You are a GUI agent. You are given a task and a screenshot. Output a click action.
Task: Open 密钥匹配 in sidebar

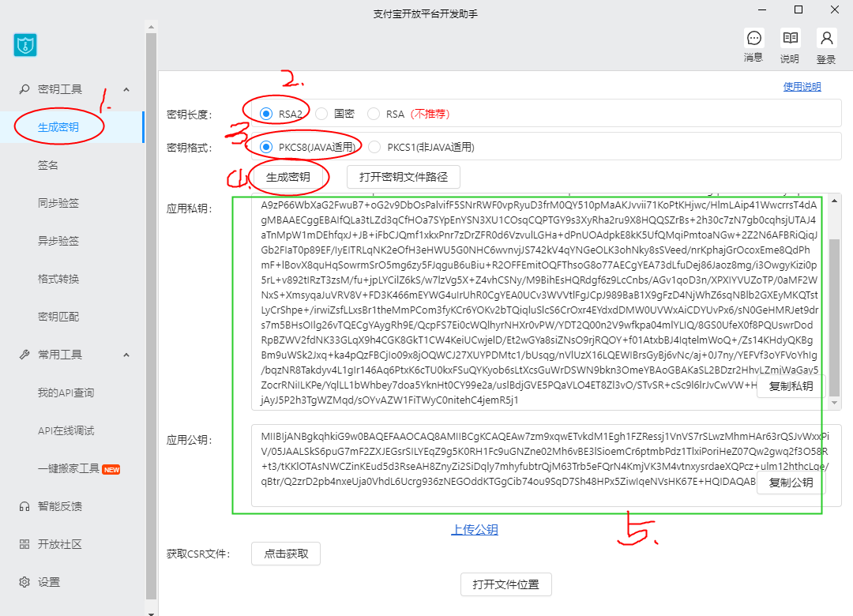coord(58,317)
